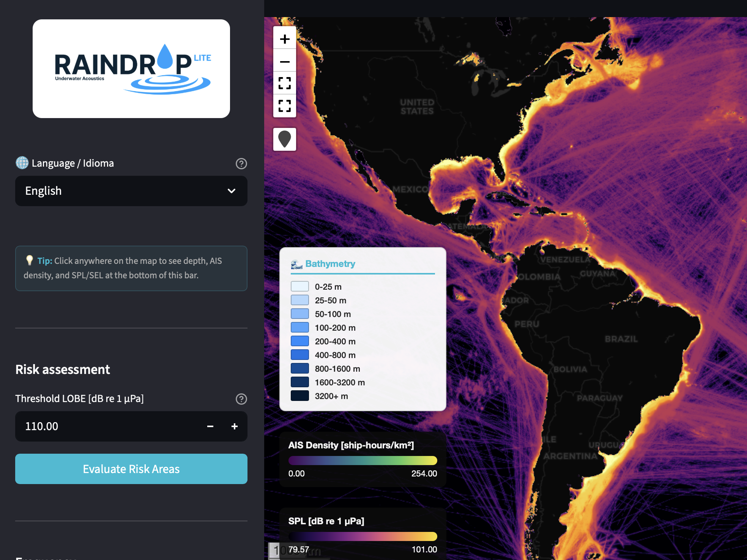Click the RAINDROP Lite logo
The height and width of the screenshot is (560, 747).
coord(131,69)
